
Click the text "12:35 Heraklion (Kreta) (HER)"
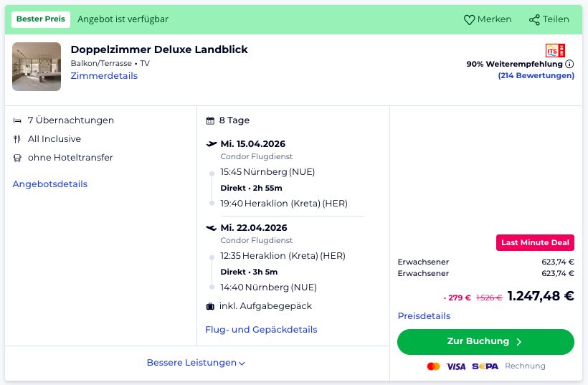[283, 256]
